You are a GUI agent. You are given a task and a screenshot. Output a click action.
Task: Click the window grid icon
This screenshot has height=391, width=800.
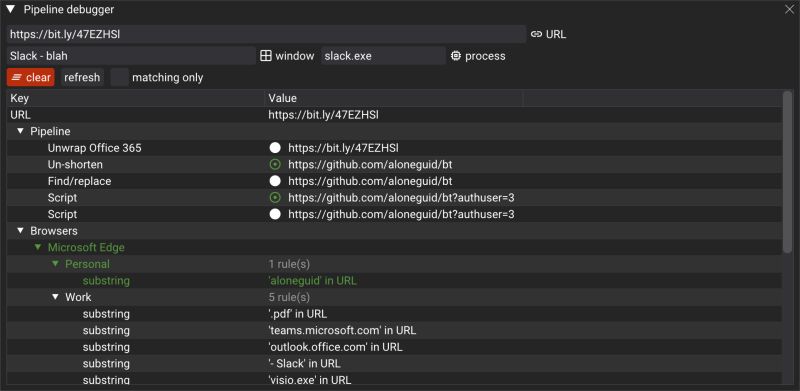266,56
